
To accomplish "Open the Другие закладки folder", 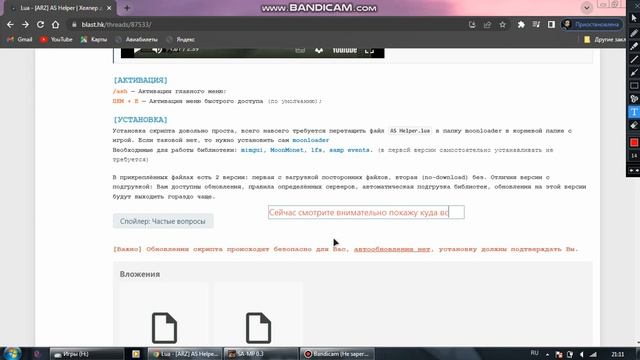I will [x=604, y=40].
